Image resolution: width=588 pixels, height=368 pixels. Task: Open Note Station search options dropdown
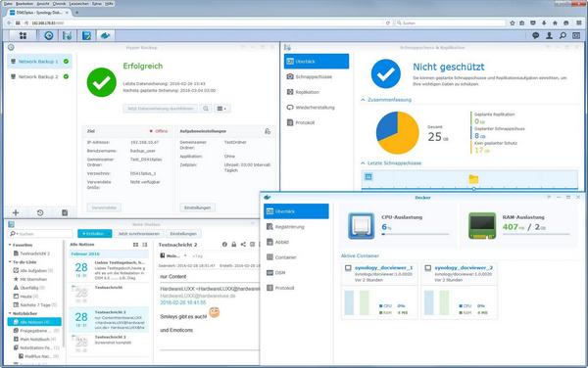[14, 234]
